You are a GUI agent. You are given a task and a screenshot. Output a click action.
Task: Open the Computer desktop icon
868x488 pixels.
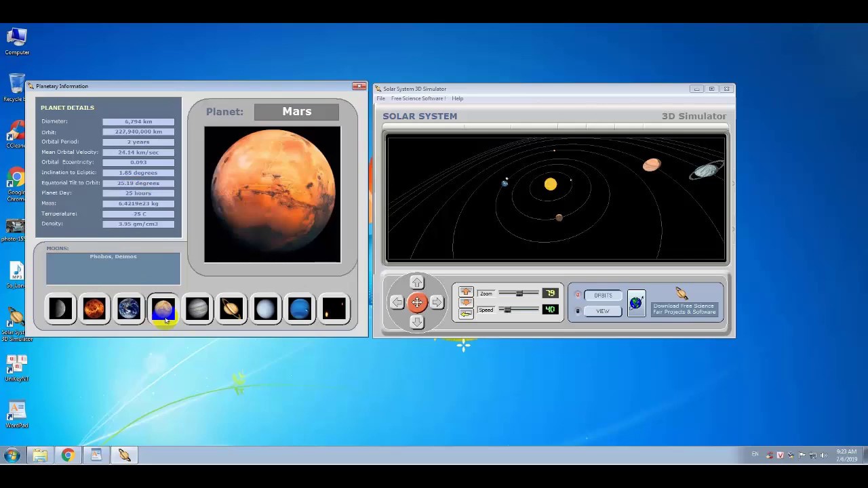click(17, 41)
